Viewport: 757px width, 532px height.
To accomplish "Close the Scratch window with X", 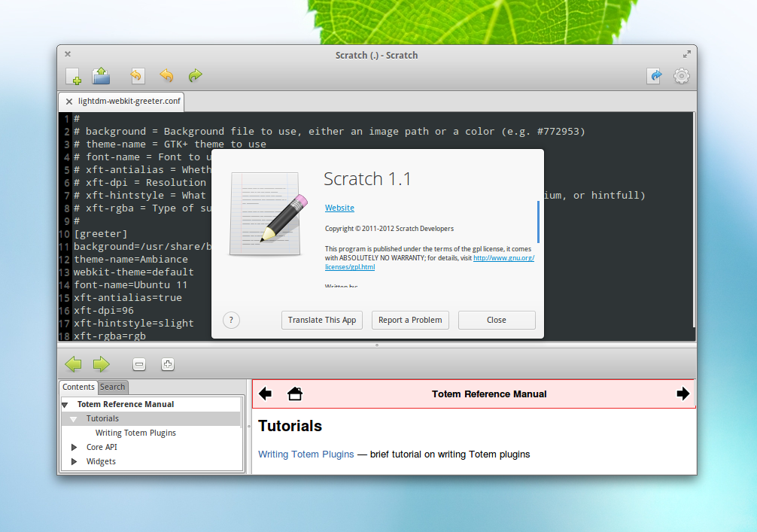I will [68, 54].
